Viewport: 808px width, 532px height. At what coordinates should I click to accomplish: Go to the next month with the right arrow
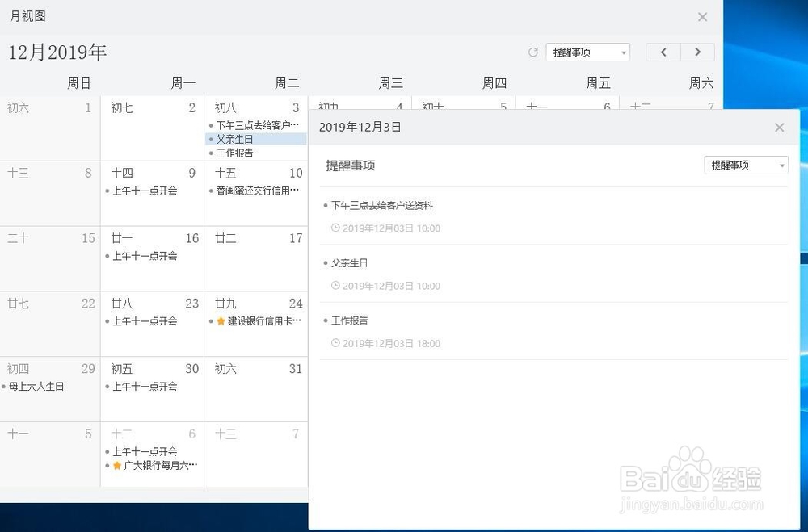point(698,52)
